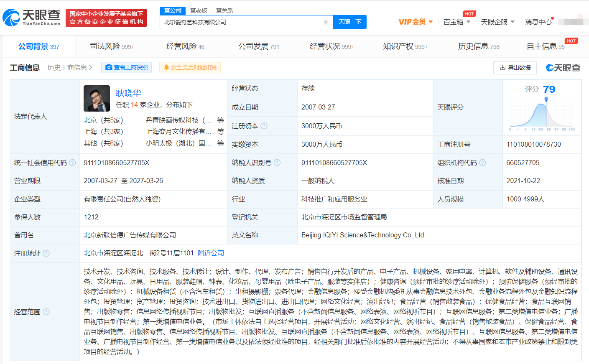Click the question mark icon next to 注册资本

264,126
